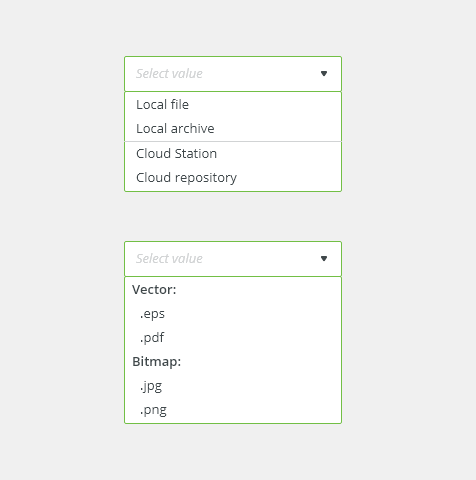The height and width of the screenshot is (480, 476).
Task: Select Cloud repository from the list
Action: coord(233,178)
